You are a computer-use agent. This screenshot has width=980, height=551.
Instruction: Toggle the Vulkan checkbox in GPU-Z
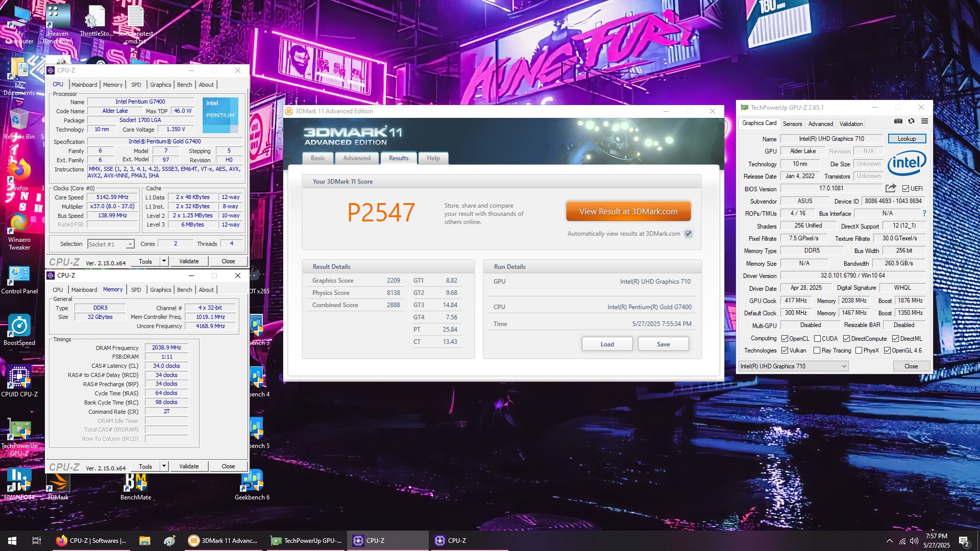[x=785, y=350]
